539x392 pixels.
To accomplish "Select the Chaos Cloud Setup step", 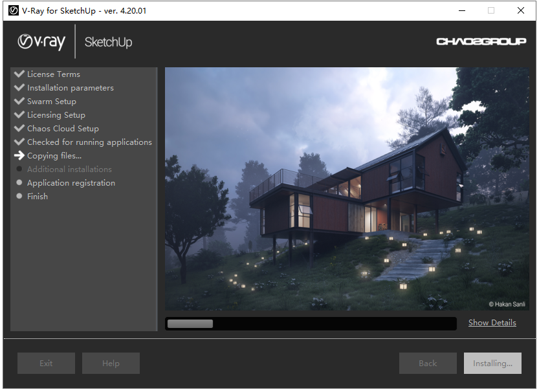I will (x=63, y=129).
